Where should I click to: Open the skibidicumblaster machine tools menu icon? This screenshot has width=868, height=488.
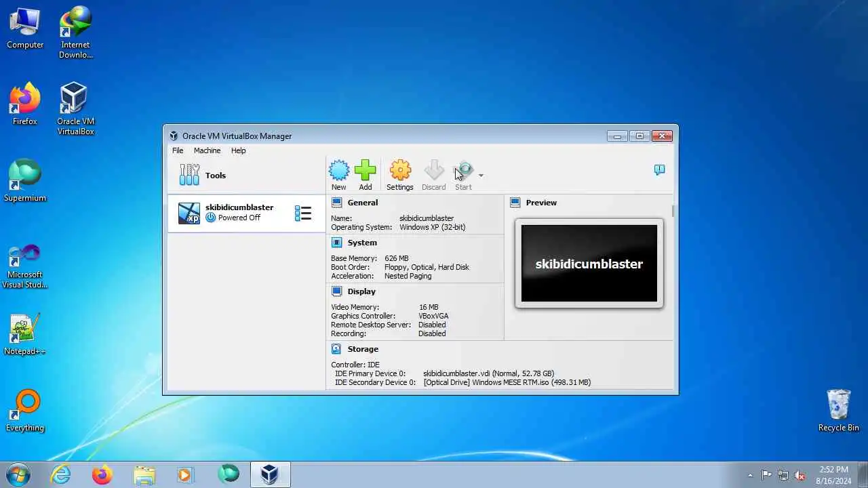click(x=303, y=213)
